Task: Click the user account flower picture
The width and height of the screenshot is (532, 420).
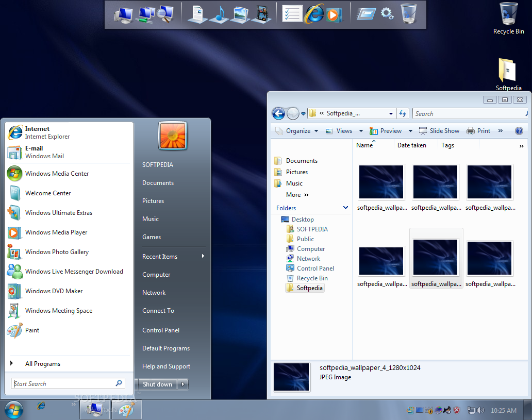Action: [173, 136]
